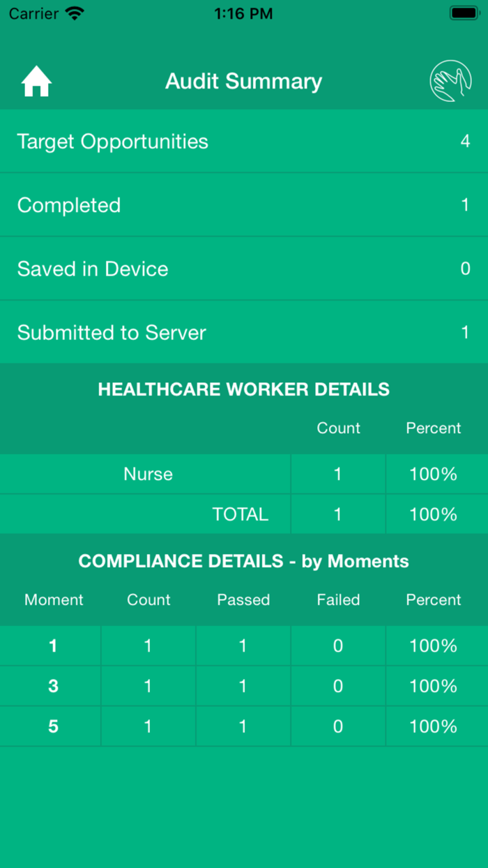Tap Moment 5's 100% percent cell
The image size is (488, 868).
(x=433, y=726)
